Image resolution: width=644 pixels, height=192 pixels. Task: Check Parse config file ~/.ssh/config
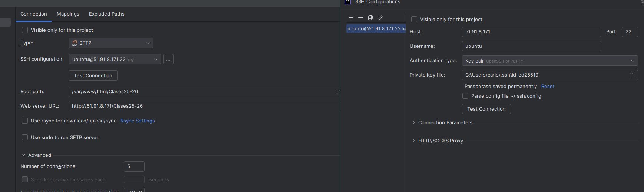tap(465, 96)
